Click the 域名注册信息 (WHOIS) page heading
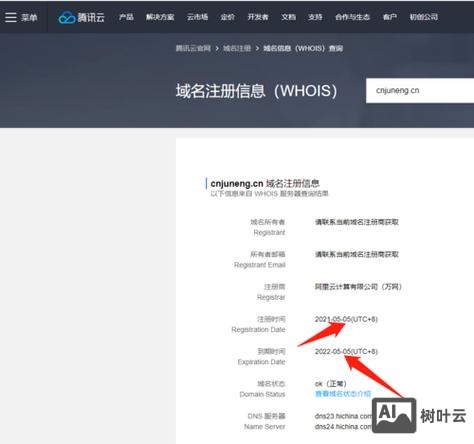This screenshot has height=444, width=474. point(256,91)
